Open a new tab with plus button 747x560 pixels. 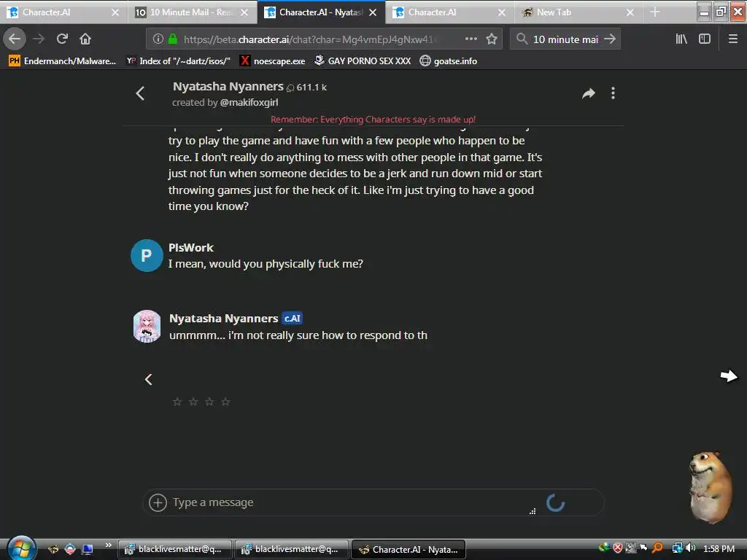[655, 12]
